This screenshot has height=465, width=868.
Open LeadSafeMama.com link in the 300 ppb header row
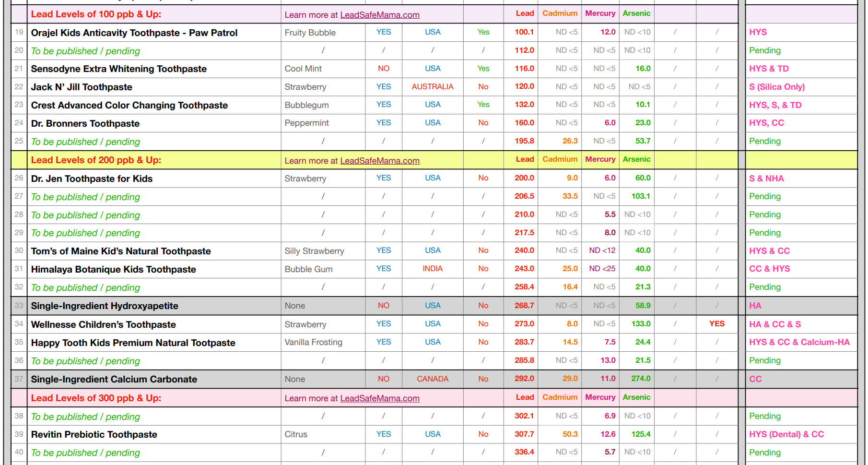click(x=380, y=398)
